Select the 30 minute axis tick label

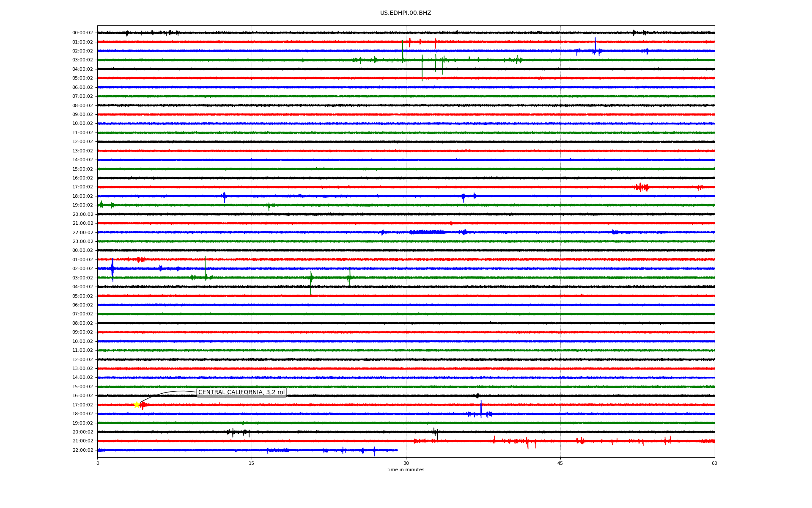(406, 463)
